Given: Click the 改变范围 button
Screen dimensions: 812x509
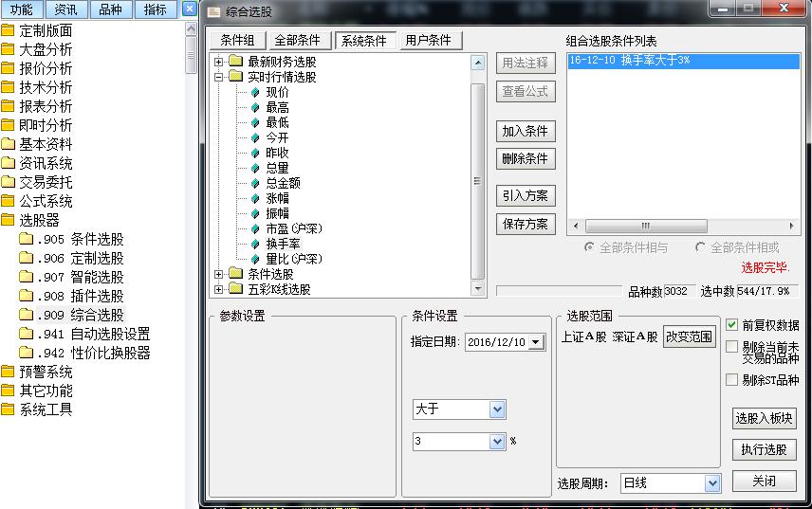Looking at the screenshot, I should (x=690, y=336).
